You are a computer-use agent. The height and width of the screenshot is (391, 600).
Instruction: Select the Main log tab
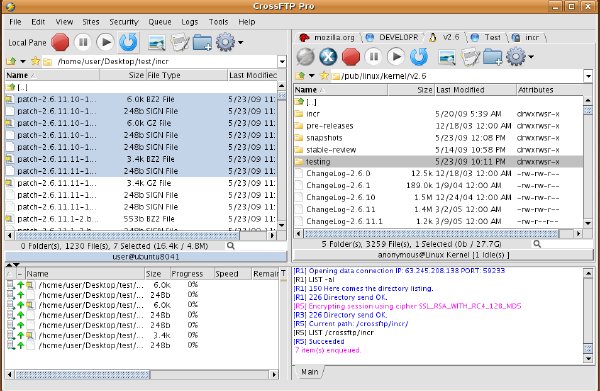point(309,371)
